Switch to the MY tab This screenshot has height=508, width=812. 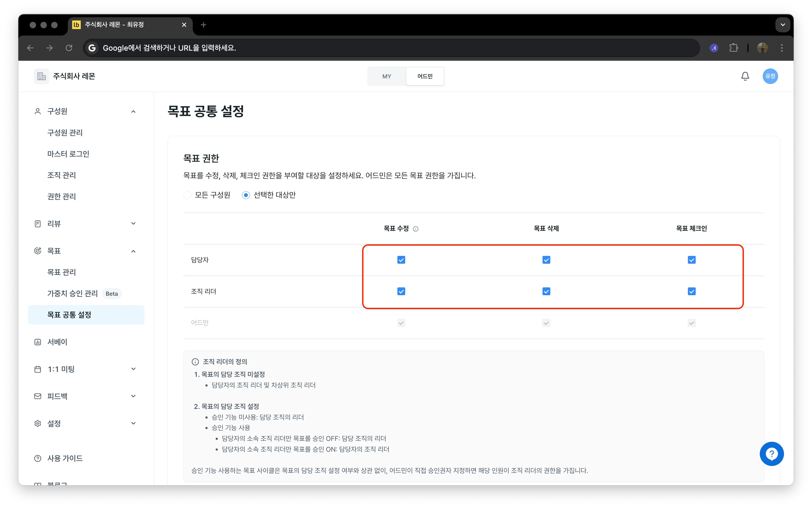pyautogui.click(x=387, y=76)
